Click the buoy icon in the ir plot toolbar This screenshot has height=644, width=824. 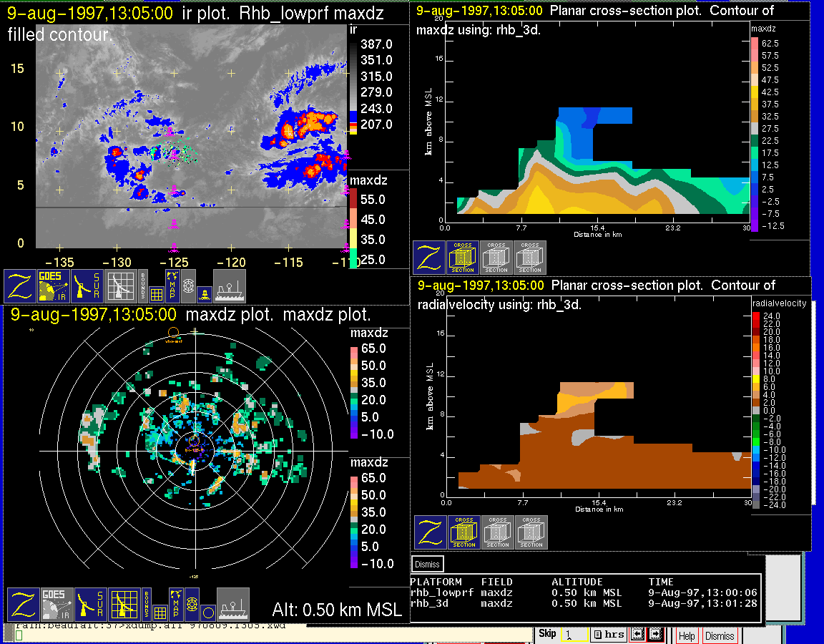point(203,293)
